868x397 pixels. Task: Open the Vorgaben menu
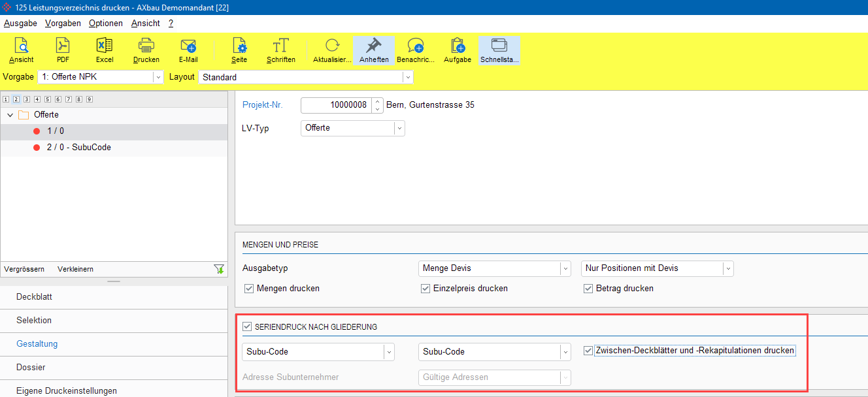pyautogui.click(x=63, y=23)
